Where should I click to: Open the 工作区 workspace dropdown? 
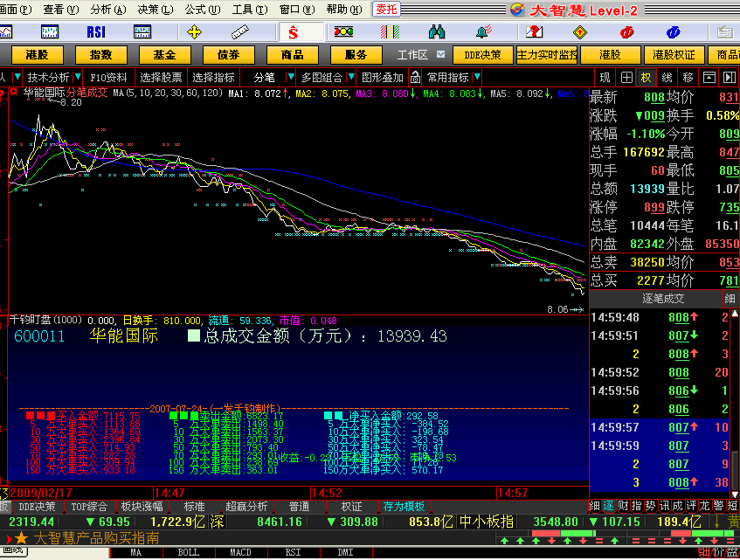coord(440,55)
